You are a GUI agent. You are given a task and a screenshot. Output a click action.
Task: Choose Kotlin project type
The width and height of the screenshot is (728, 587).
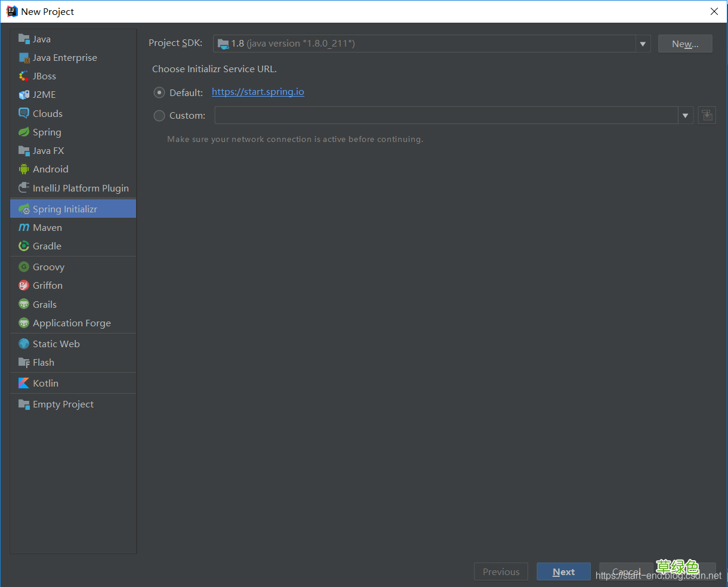(73, 383)
